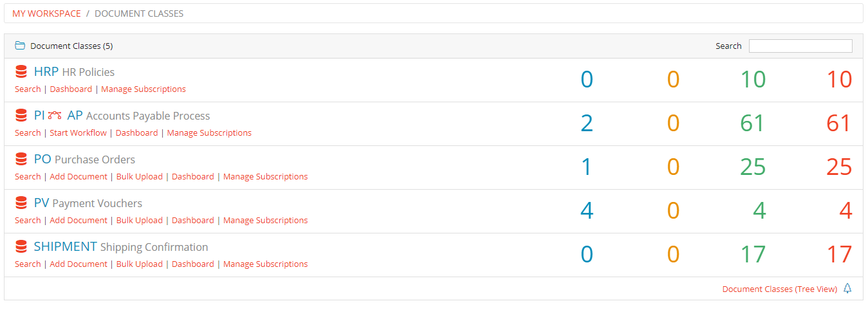
Task: Click the bell notification icon at bottom
Action: pyautogui.click(x=847, y=289)
